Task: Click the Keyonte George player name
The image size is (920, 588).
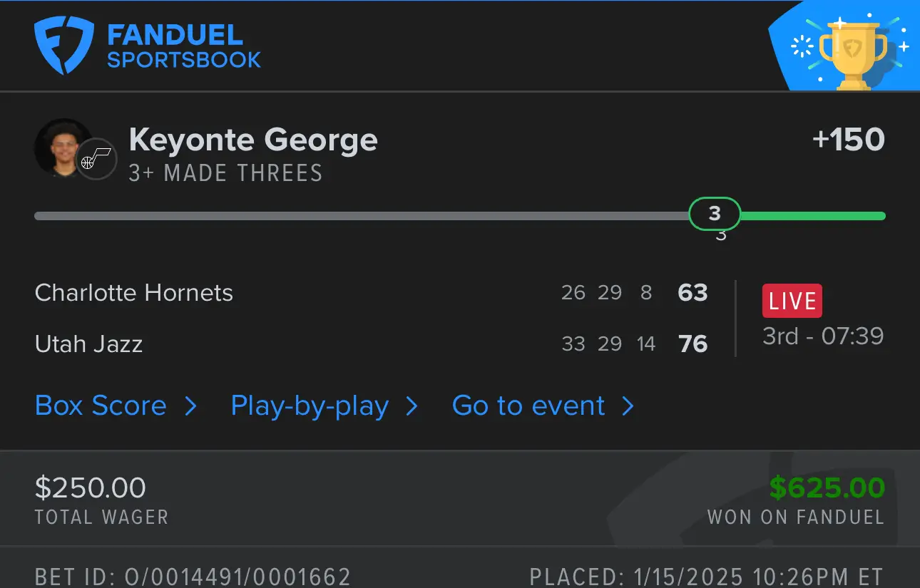Action: [x=253, y=140]
